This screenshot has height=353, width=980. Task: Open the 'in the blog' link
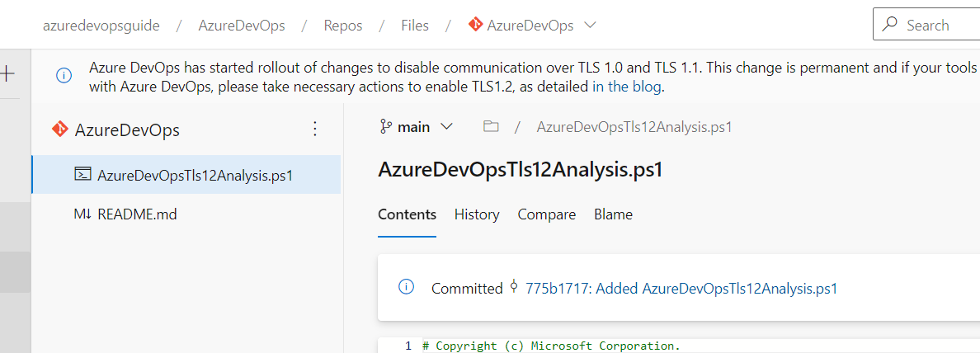point(627,87)
